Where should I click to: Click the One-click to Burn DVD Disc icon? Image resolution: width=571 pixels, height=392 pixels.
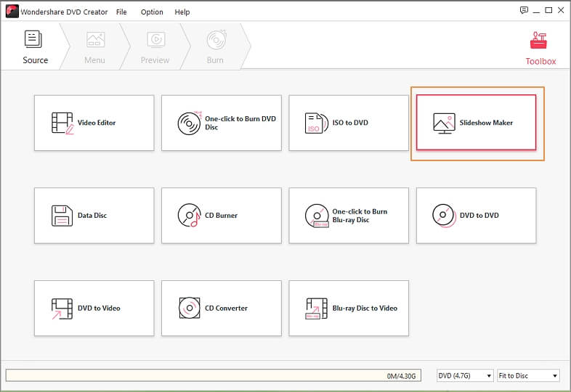tap(190, 123)
